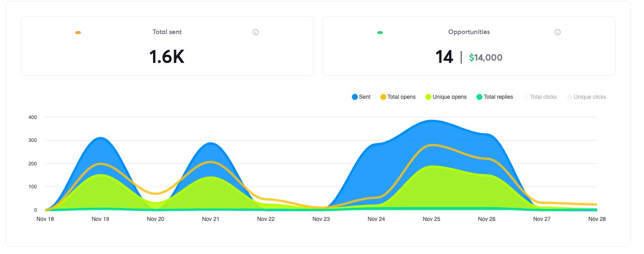Viewport: 644px width, 254px height.
Task: Toggle the Total replies legend item
Action: (495, 97)
